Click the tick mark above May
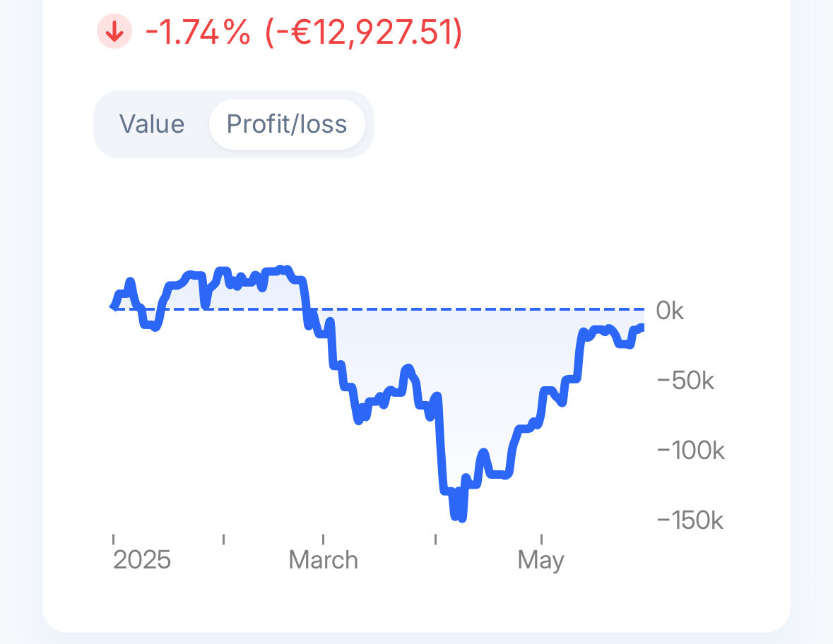 pyautogui.click(x=541, y=540)
